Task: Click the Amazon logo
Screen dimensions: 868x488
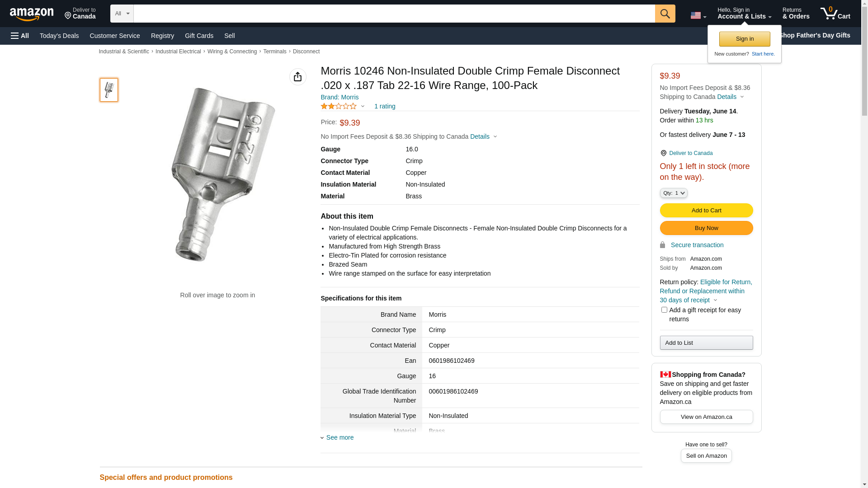Action: pos(32,14)
